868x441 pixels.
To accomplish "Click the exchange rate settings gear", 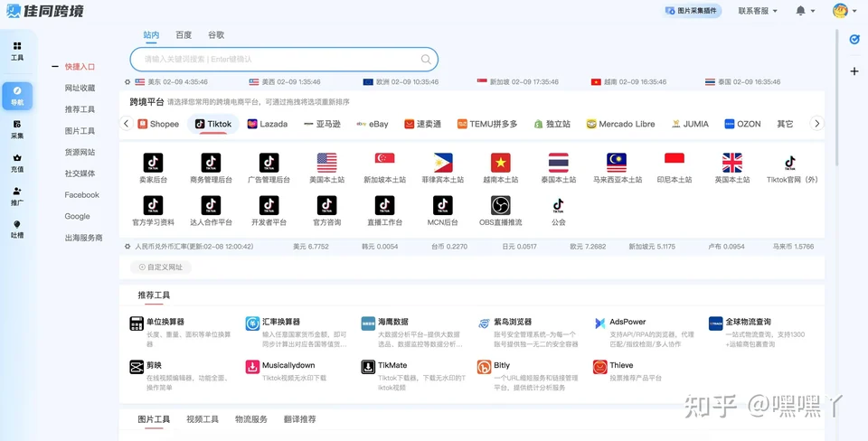I will pos(127,246).
